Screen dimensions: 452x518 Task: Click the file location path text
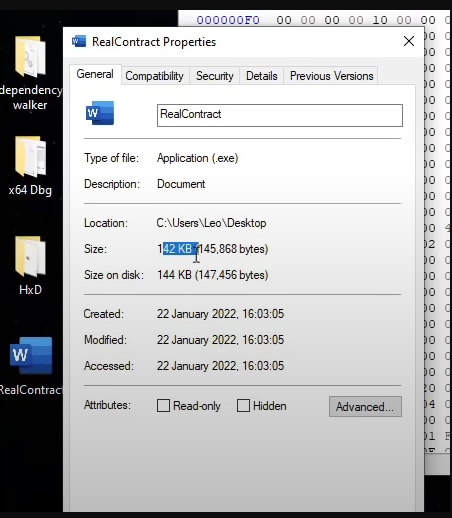211,223
